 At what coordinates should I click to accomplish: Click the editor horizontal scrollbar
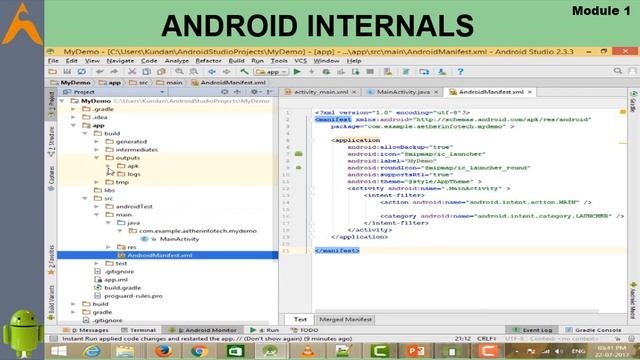click(456, 311)
